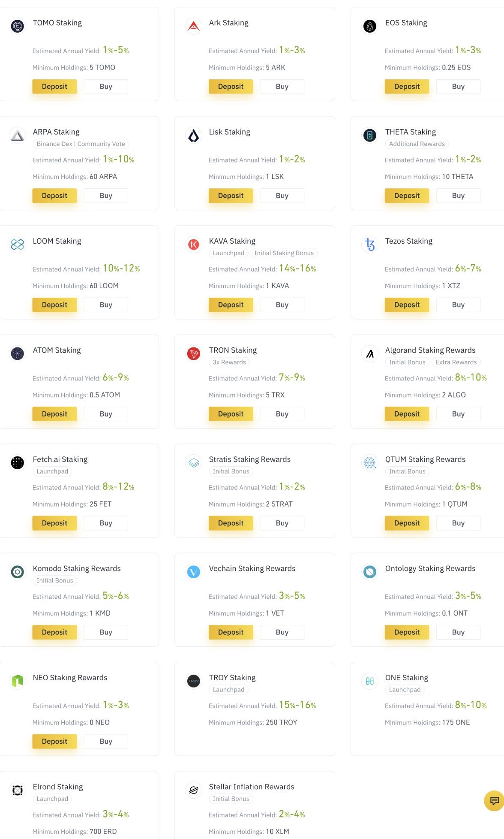The height and width of the screenshot is (839, 504).
Task: Click Buy under NEO Staking Rewards
Action: [x=106, y=741]
